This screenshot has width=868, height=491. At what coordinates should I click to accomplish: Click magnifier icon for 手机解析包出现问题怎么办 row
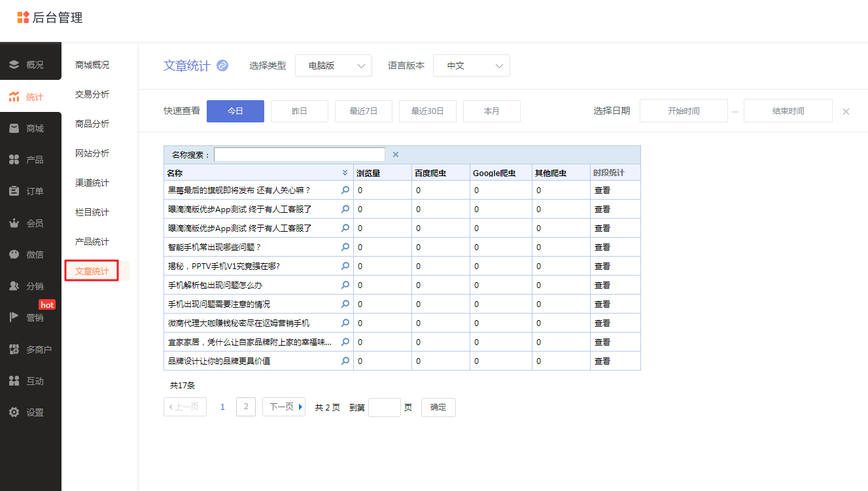coord(345,285)
